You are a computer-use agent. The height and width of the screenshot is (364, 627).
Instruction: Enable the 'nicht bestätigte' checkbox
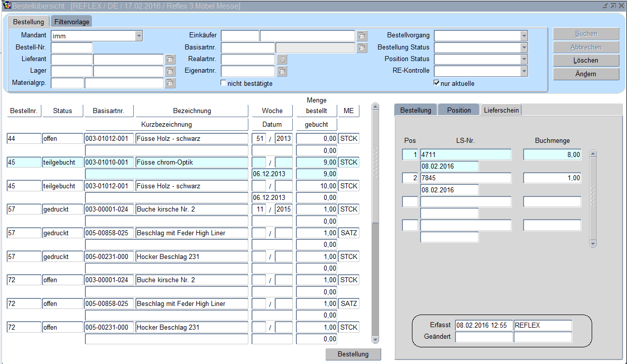(224, 83)
